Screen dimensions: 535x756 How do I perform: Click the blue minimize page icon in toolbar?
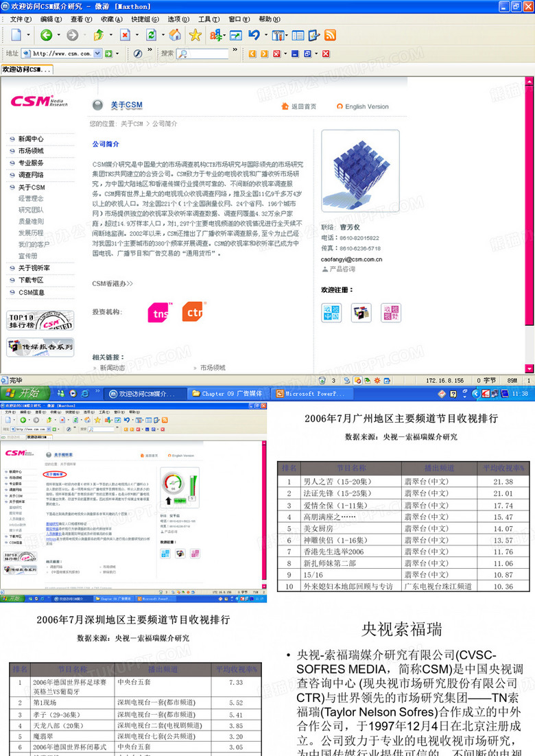point(295,54)
